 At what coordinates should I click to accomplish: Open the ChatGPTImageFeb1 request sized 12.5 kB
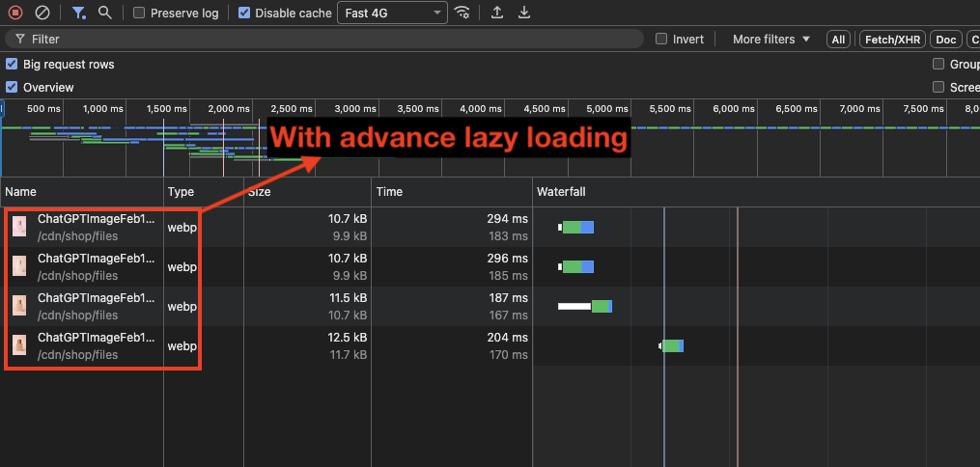(96, 338)
